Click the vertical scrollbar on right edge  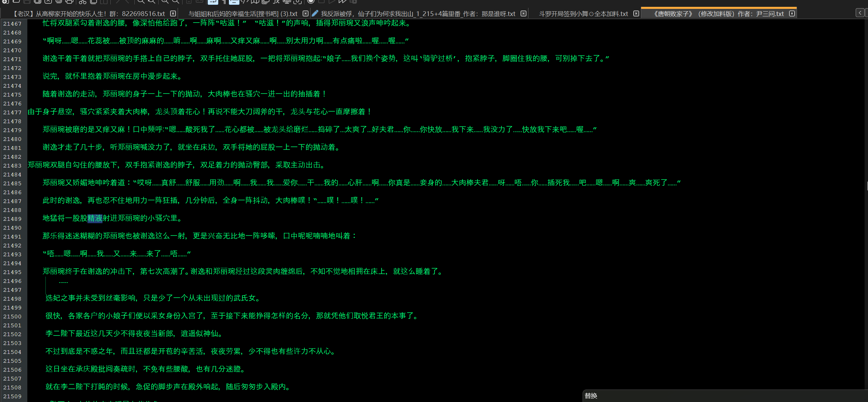click(x=866, y=186)
